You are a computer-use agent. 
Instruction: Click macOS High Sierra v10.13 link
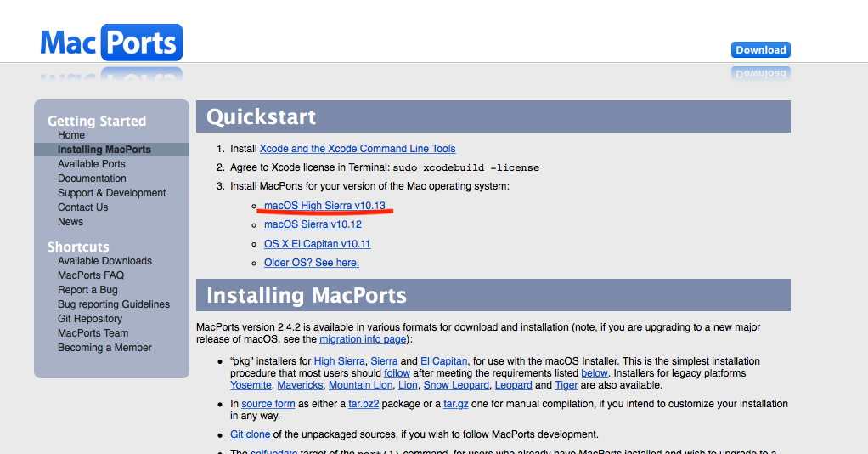[x=324, y=206]
